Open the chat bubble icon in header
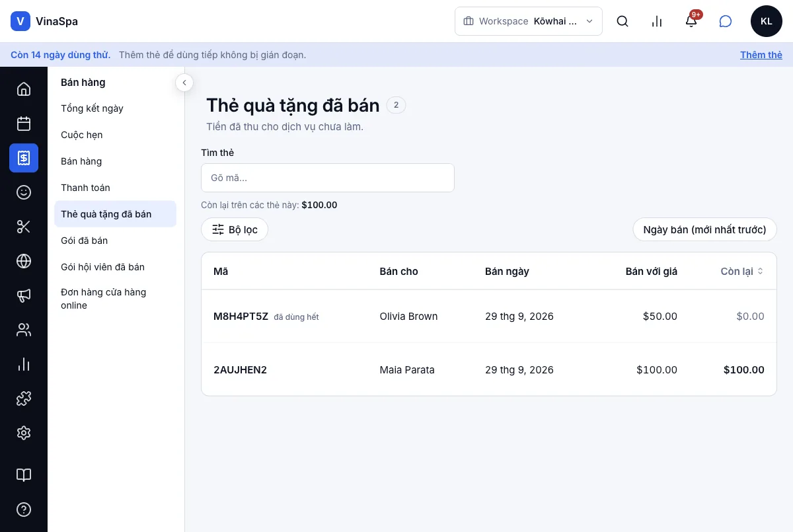Image resolution: width=793 pixels, height=532 pixels. [726, 21]
